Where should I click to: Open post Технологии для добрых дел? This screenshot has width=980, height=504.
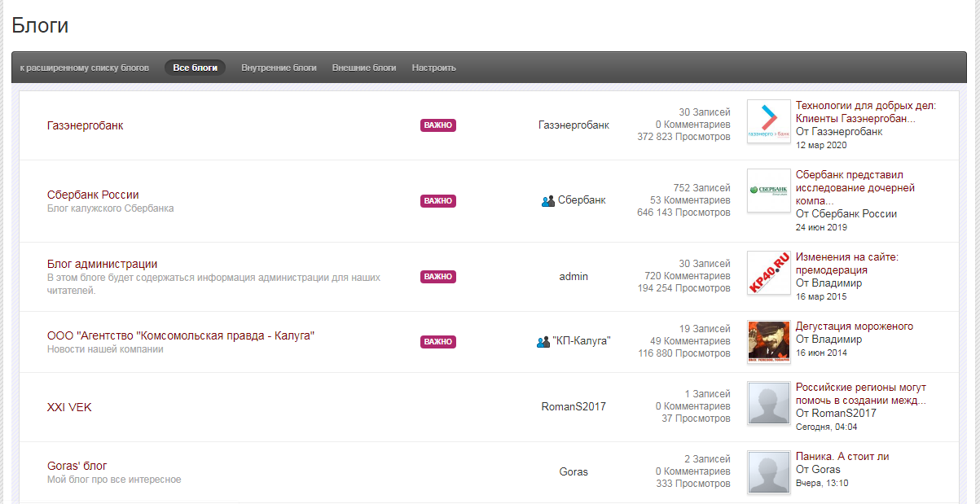[x=866, y=112]
